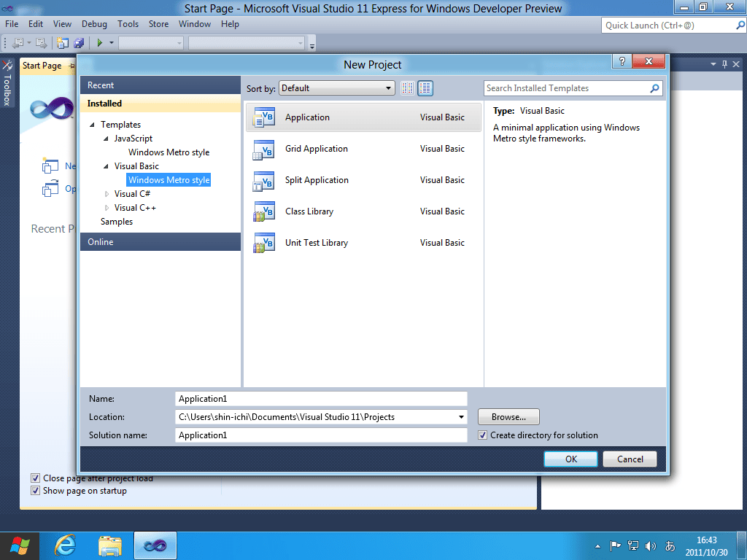Click the Solution name input field

pos(321,435)
